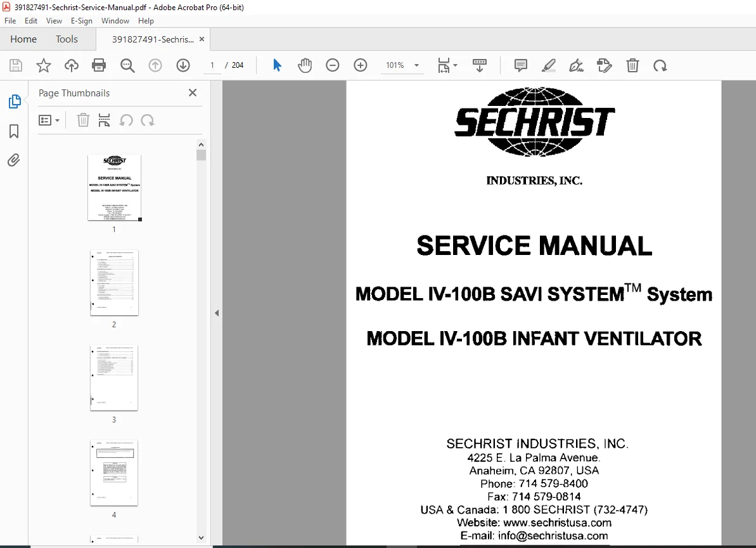Screen dimensions: 756x548
Task: Close the 391827491-Sechris document tab
Action: [202, 39]
